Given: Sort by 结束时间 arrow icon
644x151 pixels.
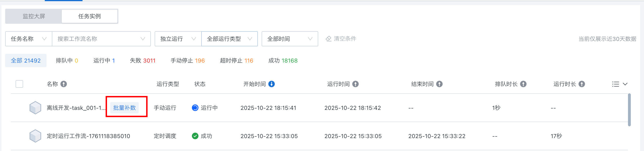Looking at the screenshot, I should tap(439, 84).
